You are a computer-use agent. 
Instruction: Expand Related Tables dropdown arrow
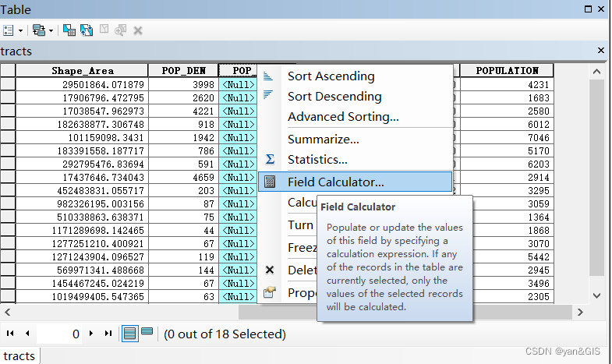[51, 30]
